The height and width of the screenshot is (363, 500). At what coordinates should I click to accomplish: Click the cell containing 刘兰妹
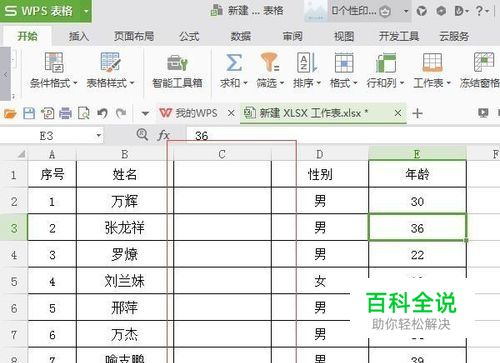[125, 281]
